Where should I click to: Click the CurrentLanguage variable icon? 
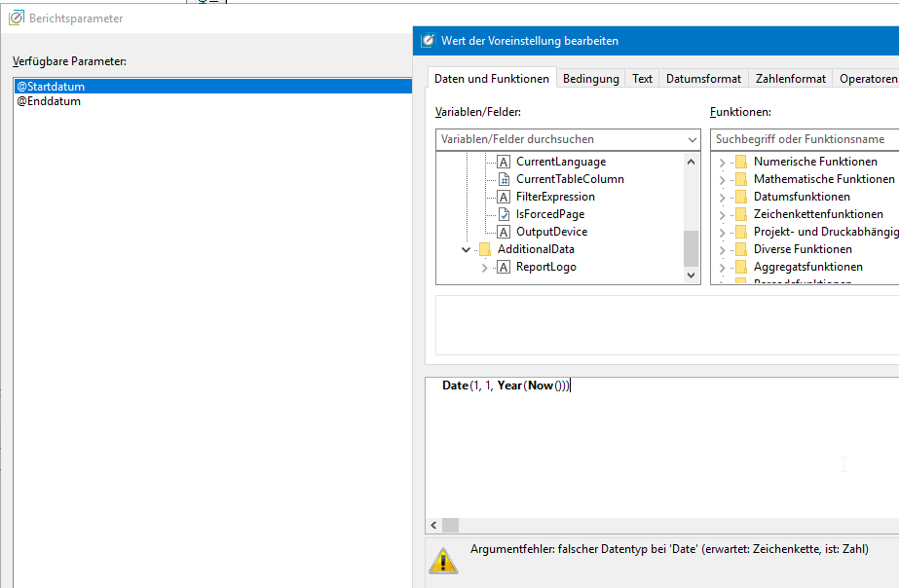(x=504, y=162)
